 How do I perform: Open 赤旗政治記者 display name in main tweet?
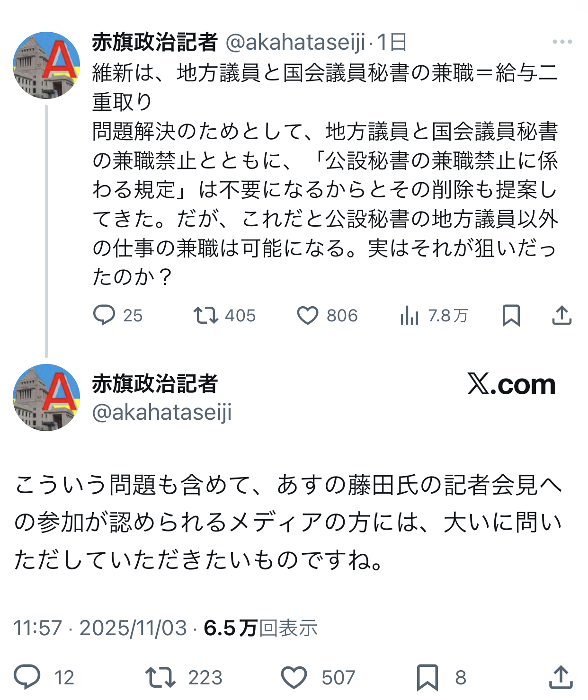[155, 383]
